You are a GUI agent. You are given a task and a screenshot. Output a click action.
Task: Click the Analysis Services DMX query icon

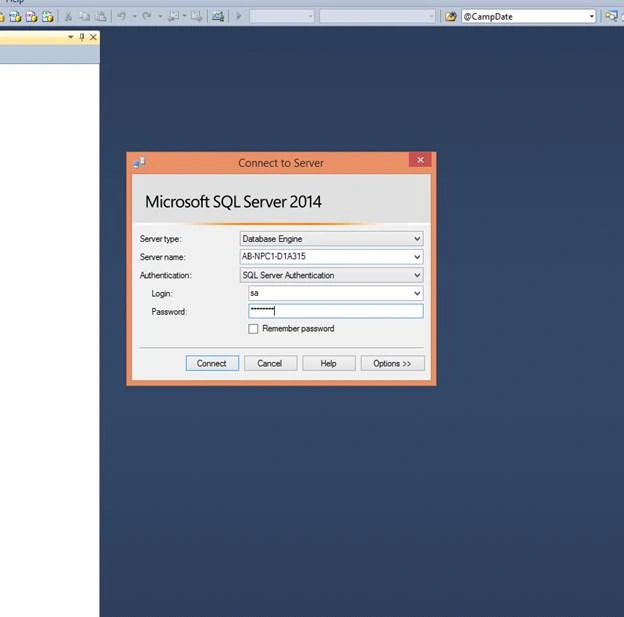[31, 17]
